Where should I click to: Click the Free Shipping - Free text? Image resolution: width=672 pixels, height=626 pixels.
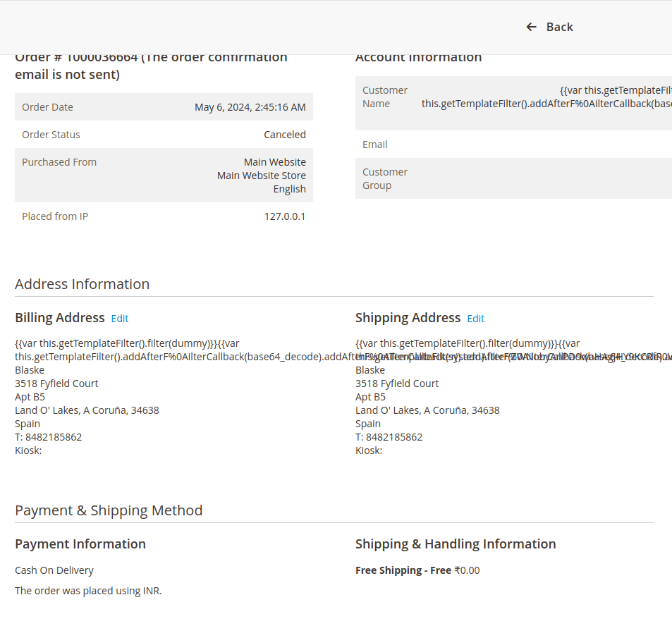[403, 570]
